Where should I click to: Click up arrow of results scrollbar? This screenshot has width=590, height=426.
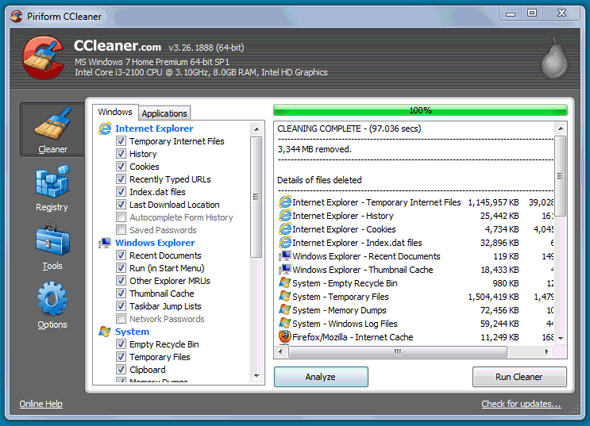tap(560, 129)
